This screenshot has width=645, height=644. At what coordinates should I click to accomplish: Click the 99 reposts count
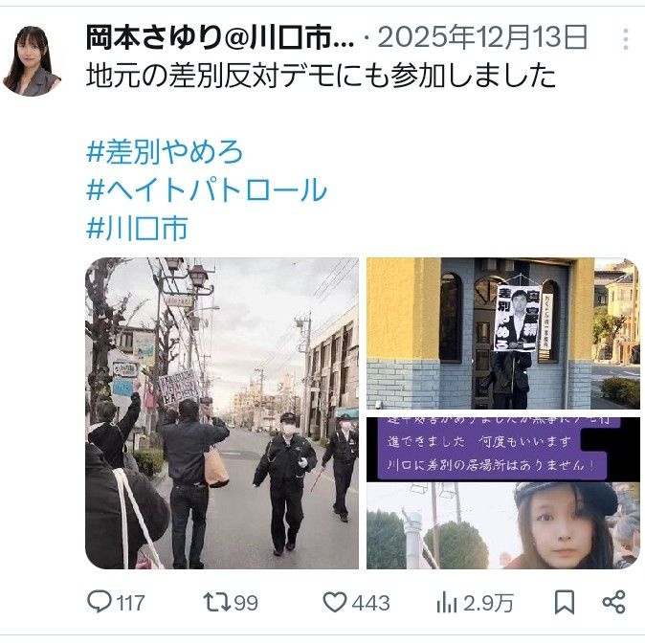[x=246, y=603]
